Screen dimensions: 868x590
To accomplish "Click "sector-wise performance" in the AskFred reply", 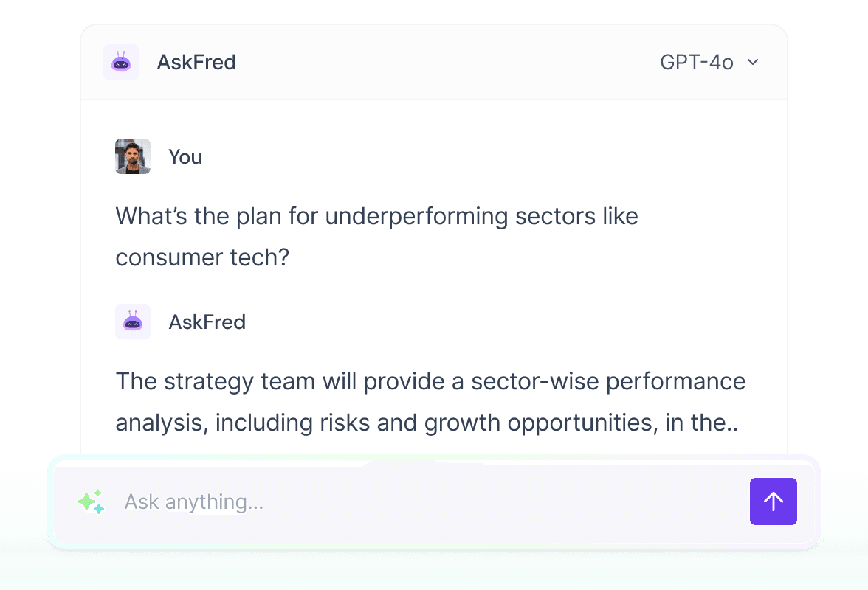I will [608, 382].
